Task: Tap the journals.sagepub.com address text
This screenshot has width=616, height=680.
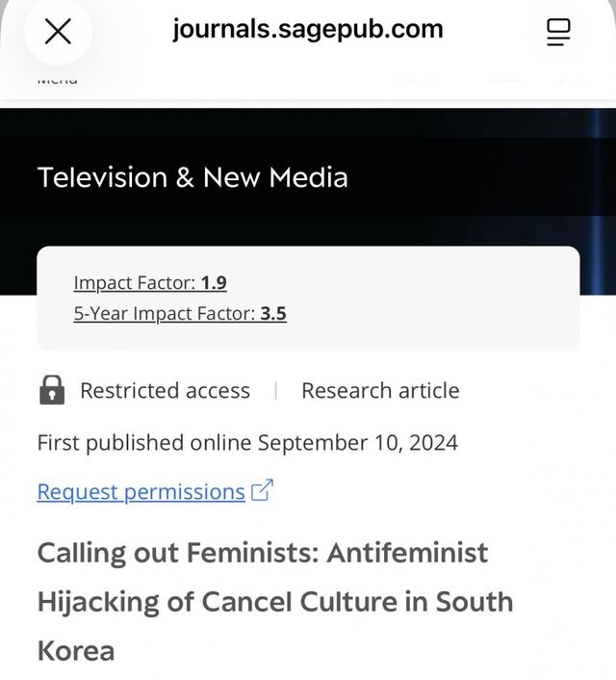Action: tap(308, 29)
